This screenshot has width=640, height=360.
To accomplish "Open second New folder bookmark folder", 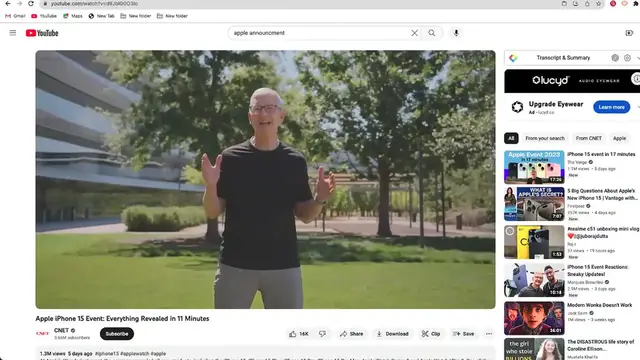I will (172, 16).
